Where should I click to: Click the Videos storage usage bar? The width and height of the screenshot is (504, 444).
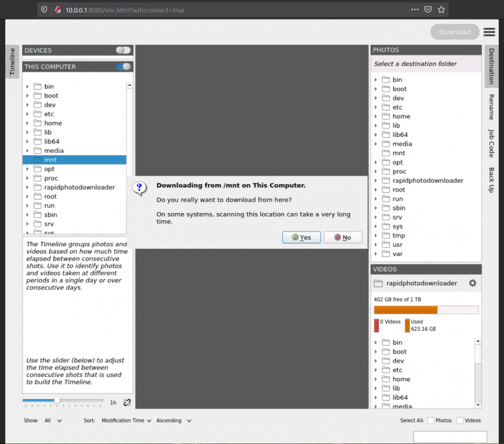[427, 310]
